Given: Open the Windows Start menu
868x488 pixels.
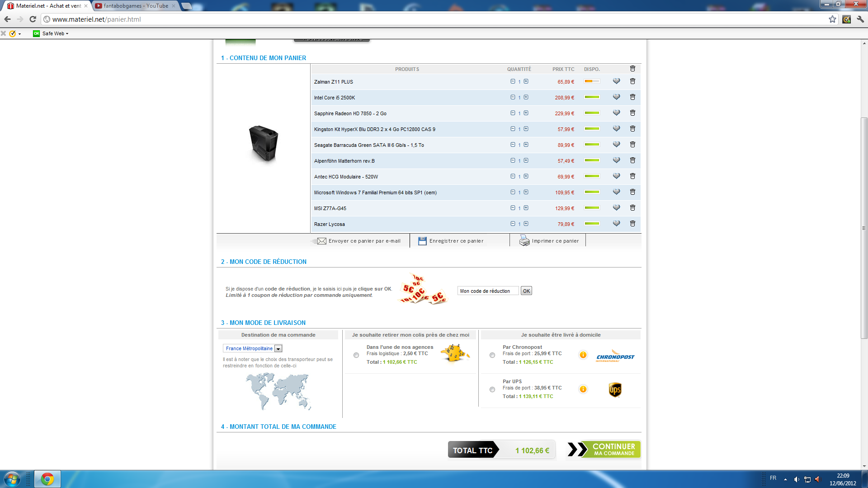Looking at the screenshot, I should [12, 479].
